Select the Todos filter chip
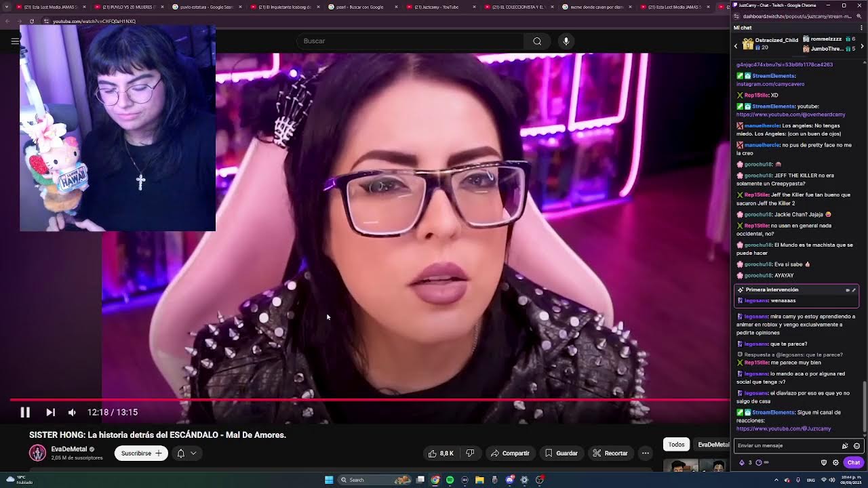 click(676, 445)
